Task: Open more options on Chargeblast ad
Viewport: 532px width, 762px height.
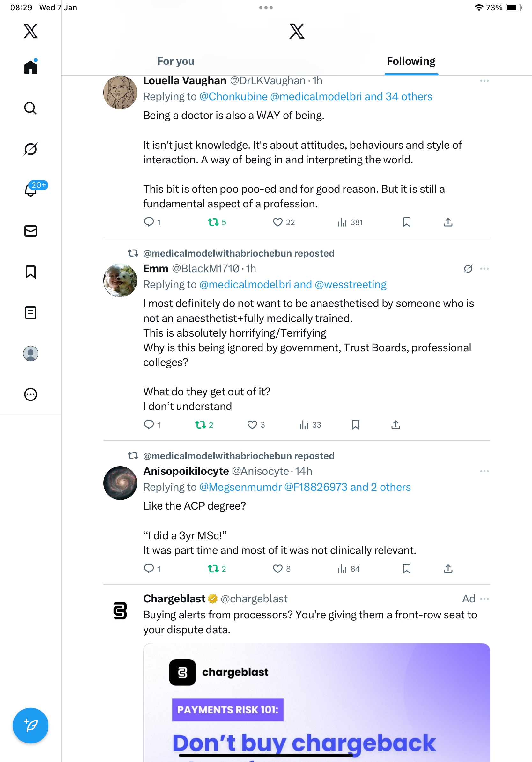Action: (x=484, y=599)
